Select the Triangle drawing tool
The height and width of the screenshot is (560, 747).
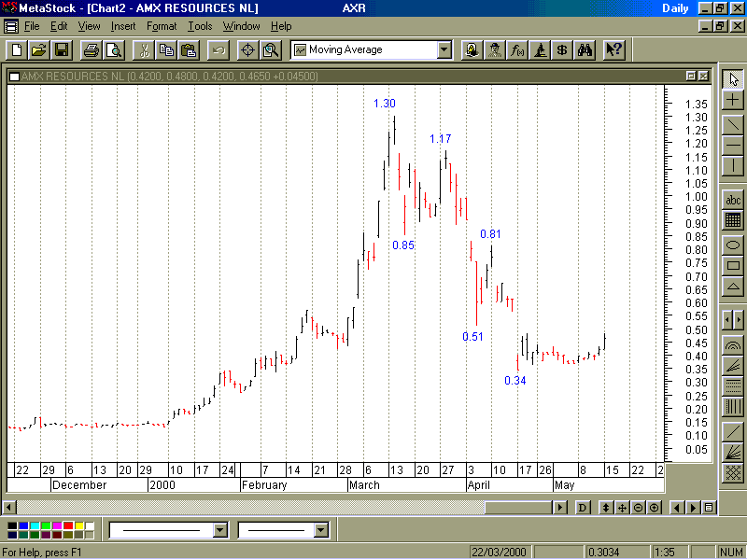click(x=733, y=287)
